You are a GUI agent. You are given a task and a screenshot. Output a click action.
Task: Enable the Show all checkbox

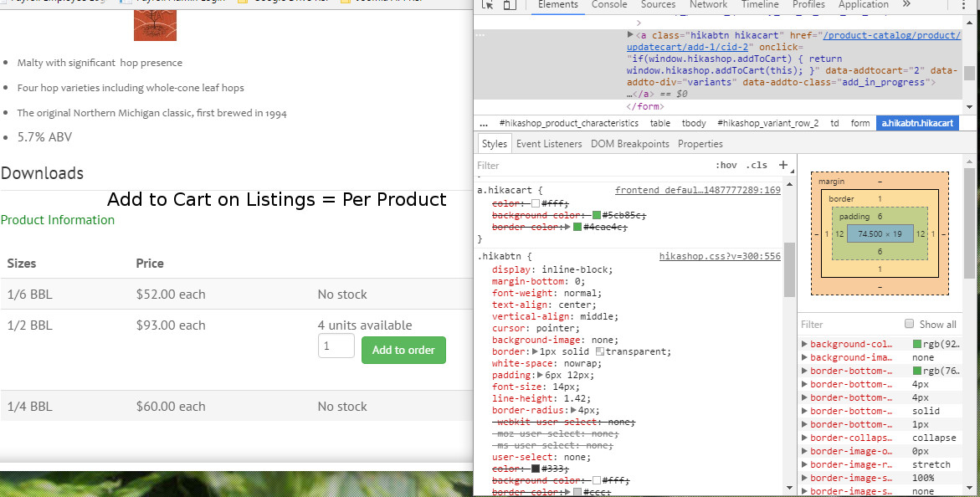[x=909, y=325]
